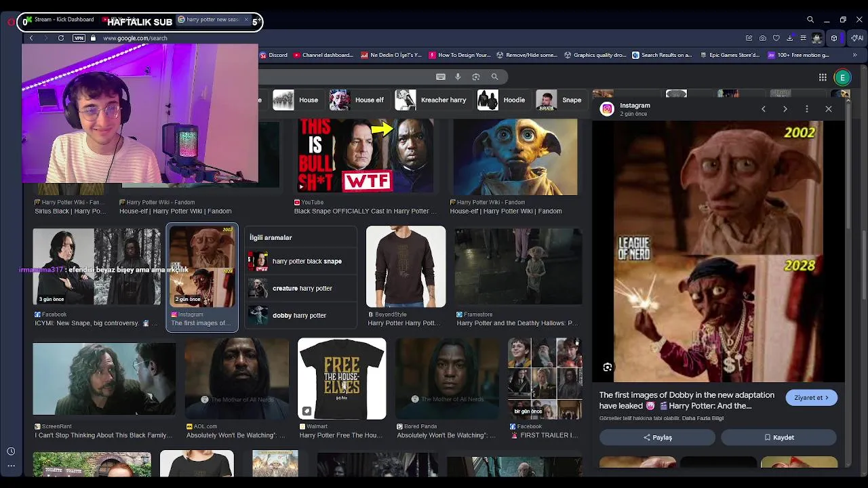Open three-dot options menu in preview panel
Viewport: 868px width, 488px height.
pos(807,108)
